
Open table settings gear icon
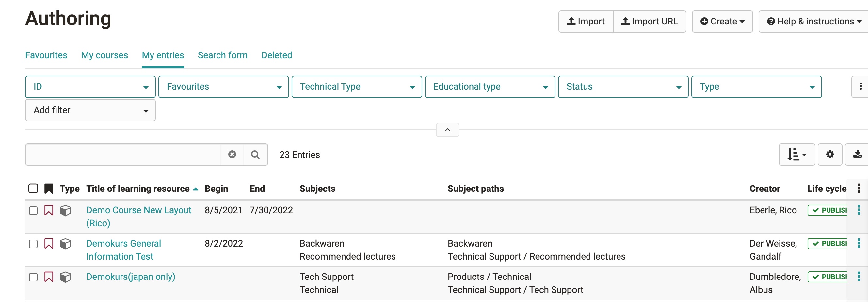click(x=829, y=155)
